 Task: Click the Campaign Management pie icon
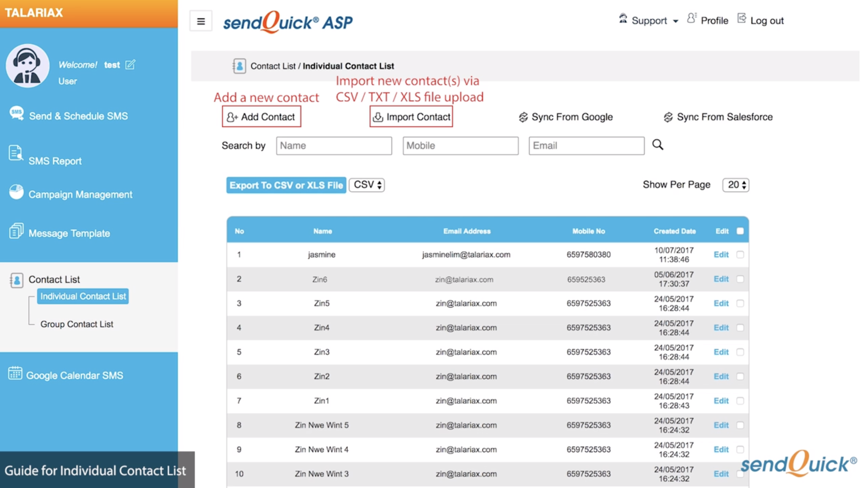coord(16,192)
